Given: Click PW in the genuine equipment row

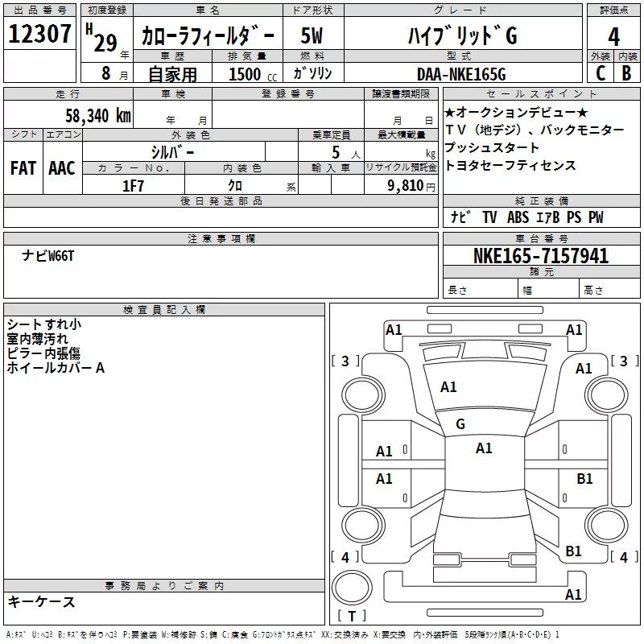Looking at the screenshot, I should [x=596, y=217].
